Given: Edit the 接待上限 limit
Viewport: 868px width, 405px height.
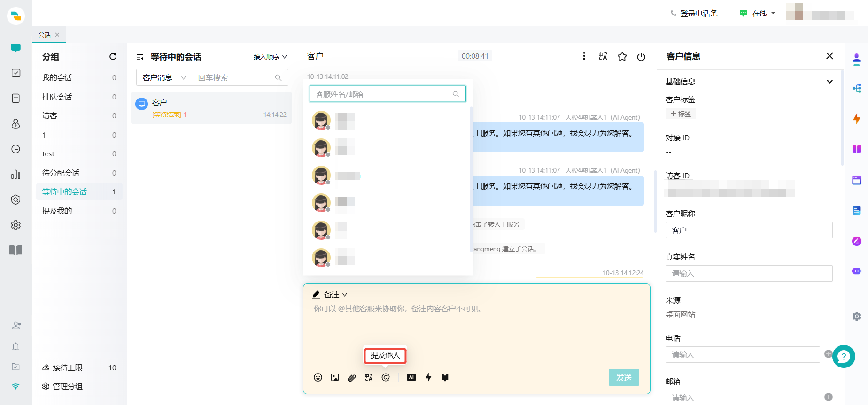Looking at the screenshot, I should (46, 367).
